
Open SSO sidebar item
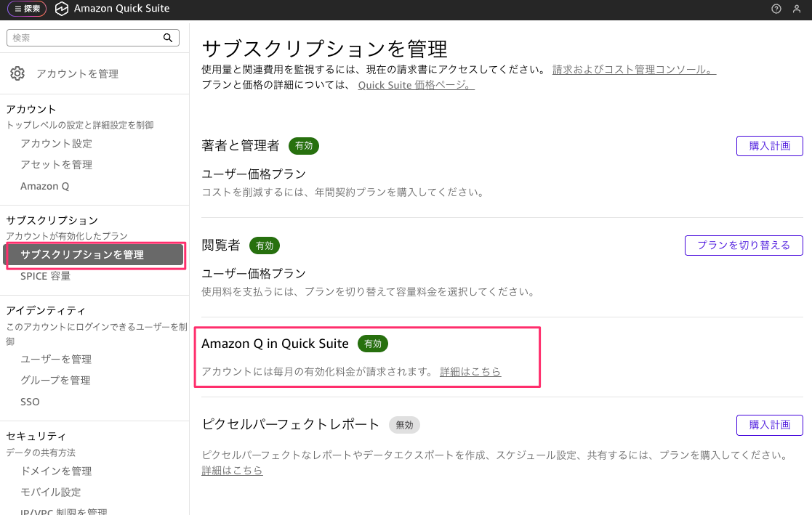(x=30, y=402)
